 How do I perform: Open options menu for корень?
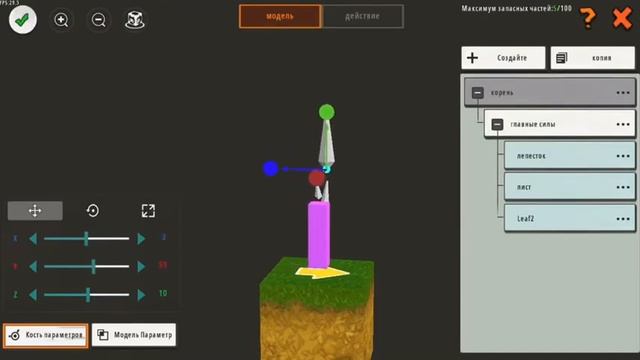pyautogui.click(x=623, y=93)
